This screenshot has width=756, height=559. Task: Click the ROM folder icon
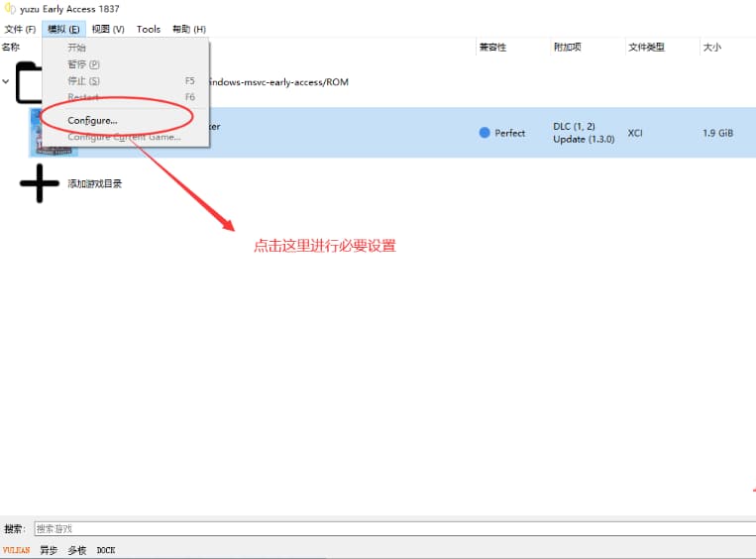pyautogui.click(x=29, y=83)
